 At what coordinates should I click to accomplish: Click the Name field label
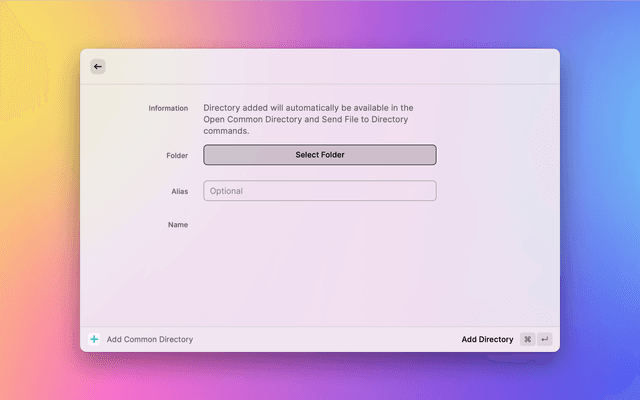[178, 225]
